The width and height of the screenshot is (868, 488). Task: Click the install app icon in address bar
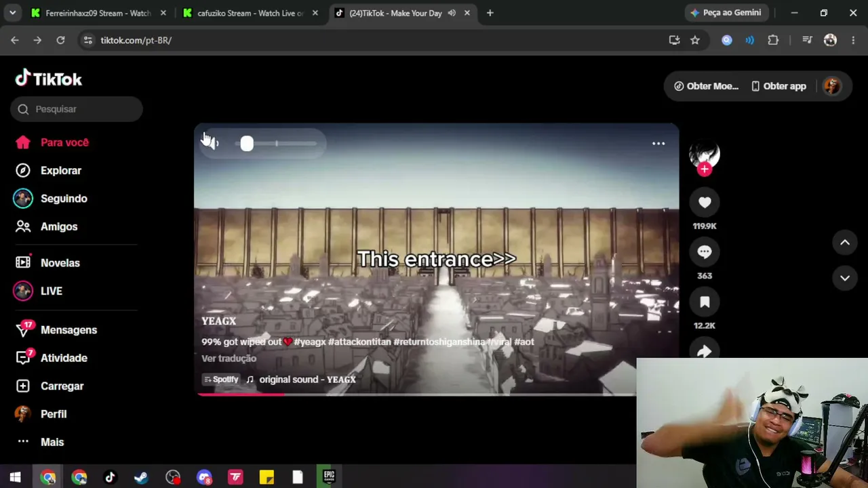click(x=674, y=41)
